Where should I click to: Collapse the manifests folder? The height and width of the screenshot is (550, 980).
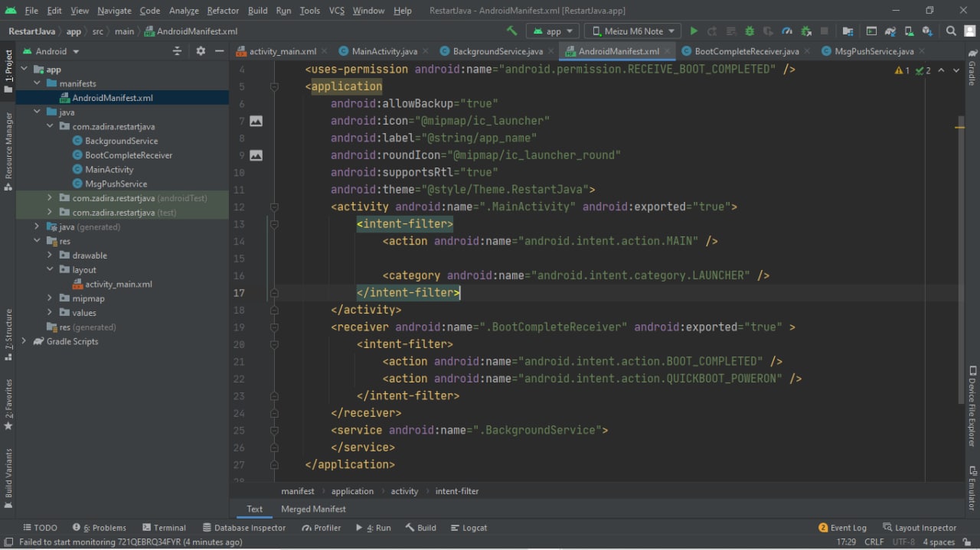point(37,83)
